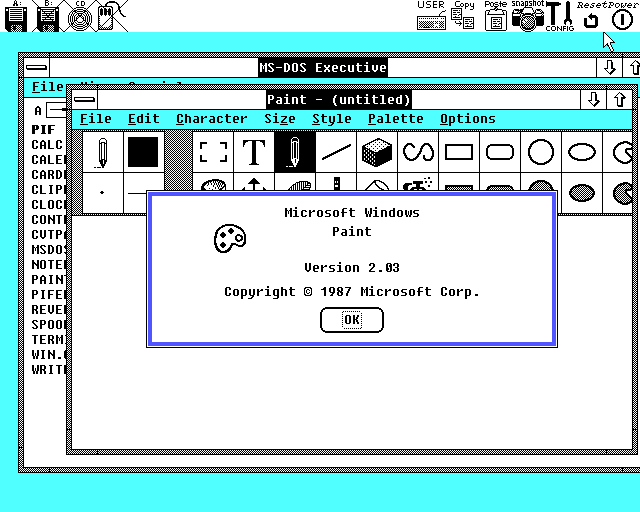Click the B: floppy drive emulator icon

coord(48,16)
